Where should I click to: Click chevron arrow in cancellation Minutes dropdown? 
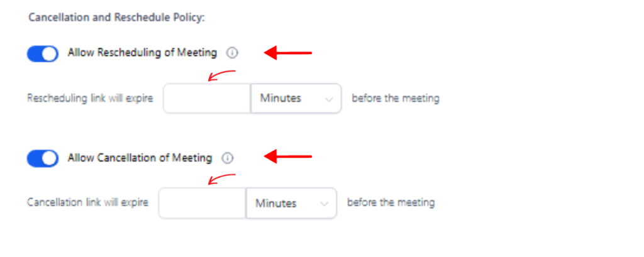324,204
